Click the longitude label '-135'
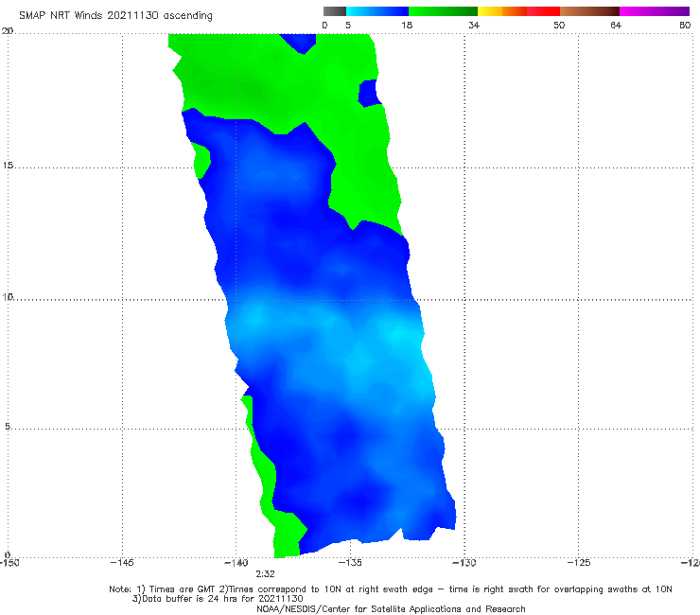This screenshot has height=615, width=700. pos(350,562)
